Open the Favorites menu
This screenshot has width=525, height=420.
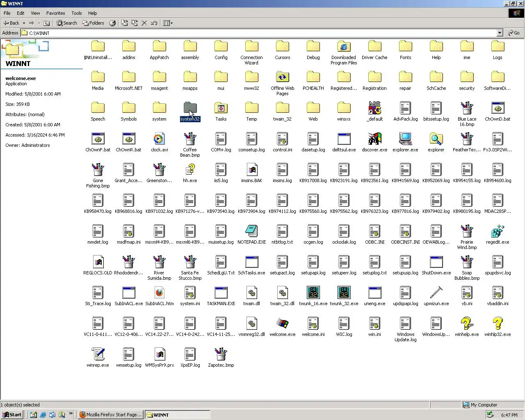click(x=56, y=13)
